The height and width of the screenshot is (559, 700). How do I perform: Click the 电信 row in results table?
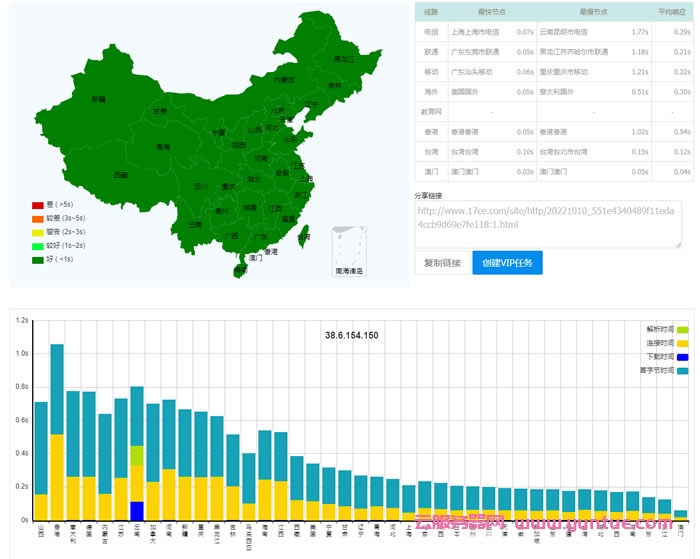430,32
